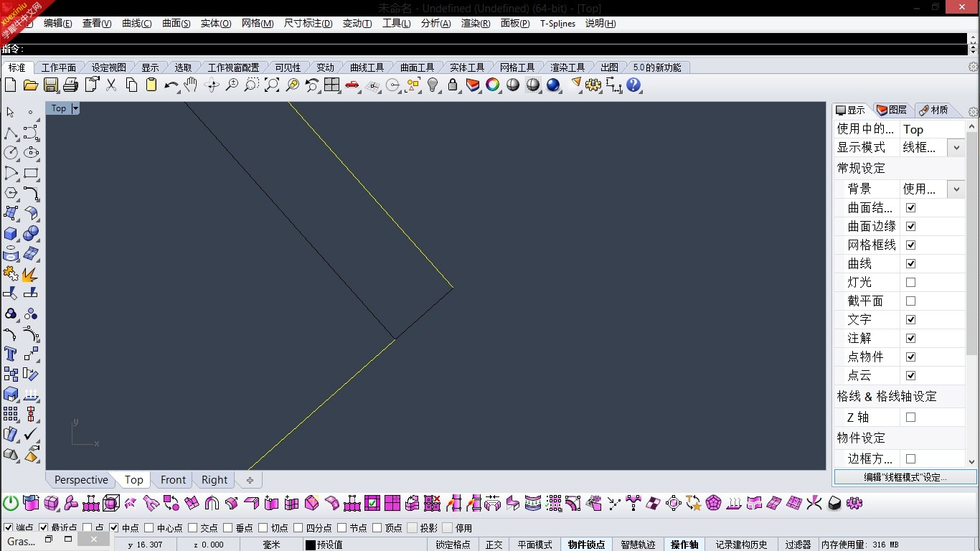Open the color wheel icon
This screenshot has width=980, height=551.
pyautogui.click(x=492, y=85)
